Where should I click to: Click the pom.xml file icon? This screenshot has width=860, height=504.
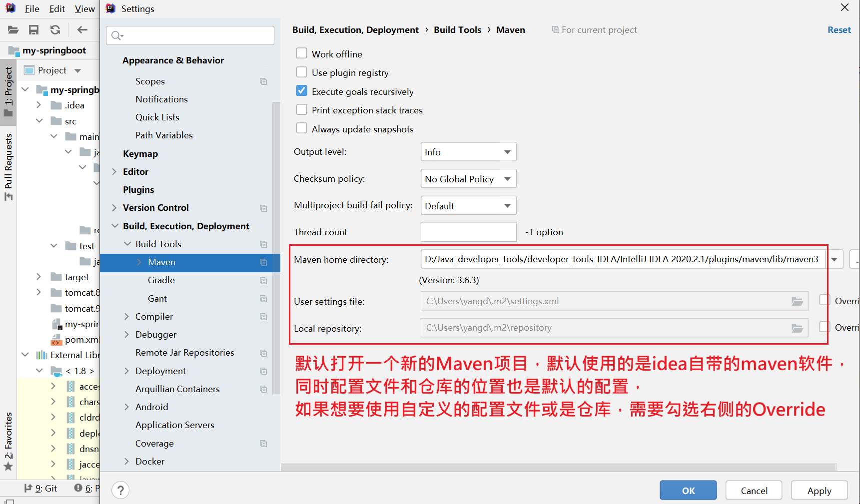pos(56,340)
